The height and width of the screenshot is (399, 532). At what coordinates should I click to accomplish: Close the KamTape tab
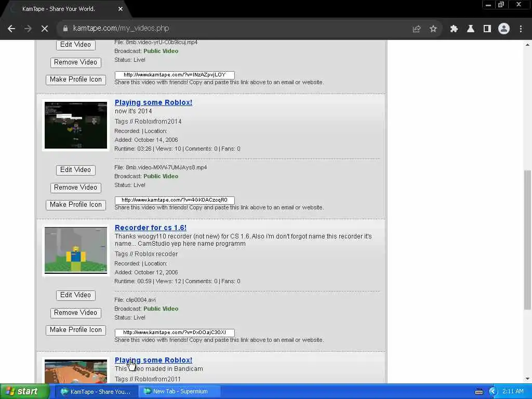(121, 9)
